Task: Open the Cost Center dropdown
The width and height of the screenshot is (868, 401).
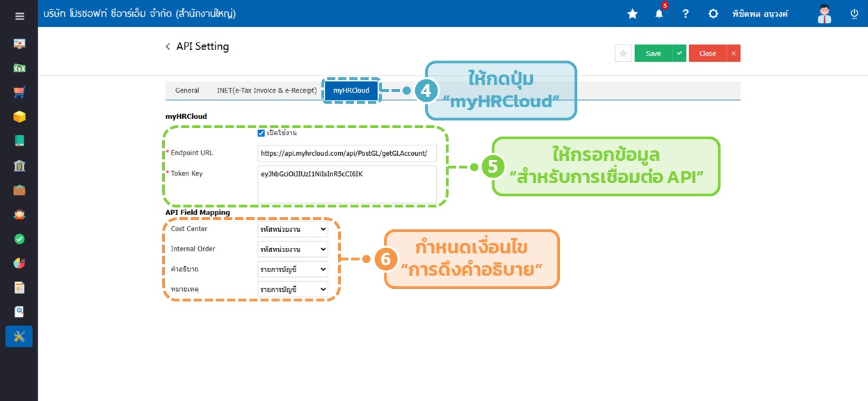Action: click(x=292, y=229)
